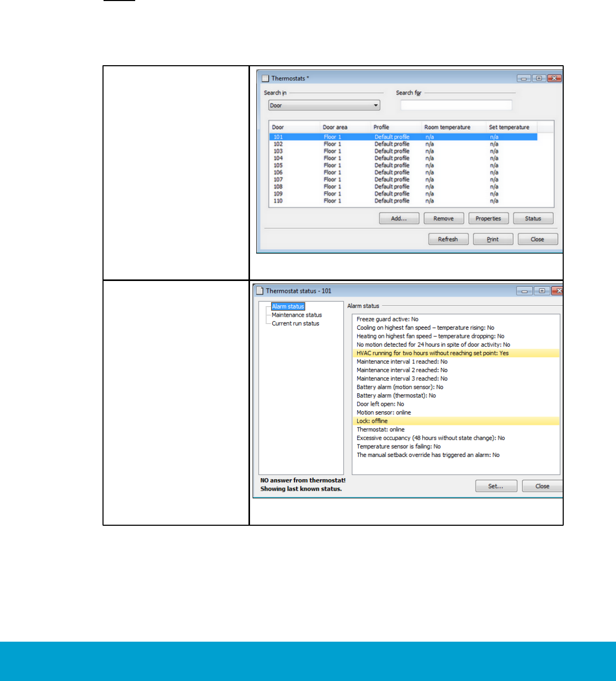The image size is (616, 681).
Task: Click the Refresh button
Action: coord(448,239)
